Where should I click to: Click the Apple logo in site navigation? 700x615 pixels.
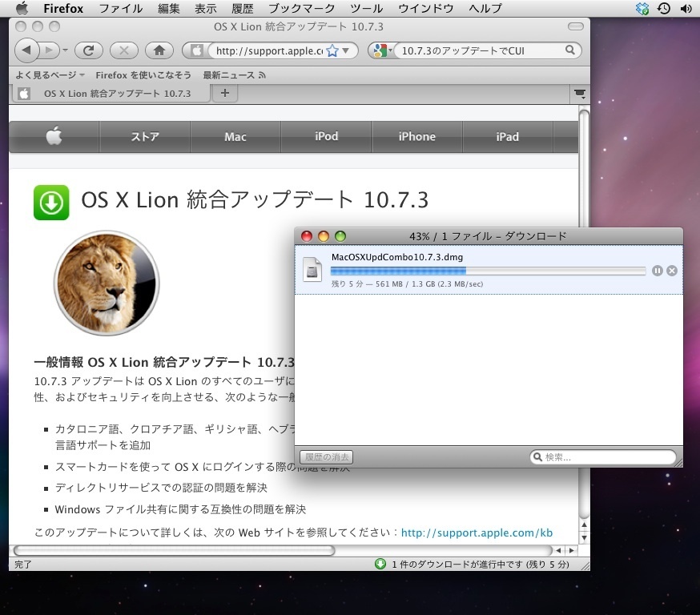54,136
